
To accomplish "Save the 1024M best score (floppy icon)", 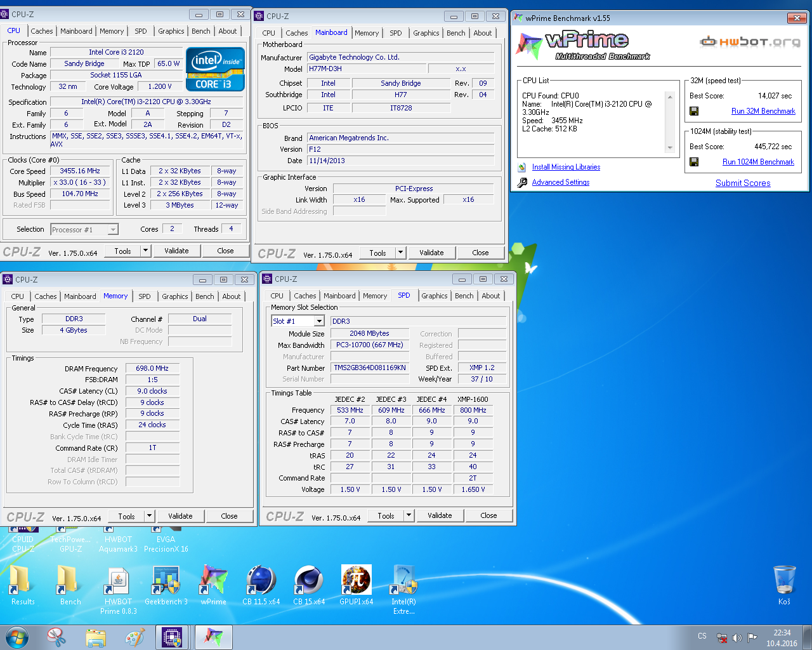I will (x=694, y=162).
